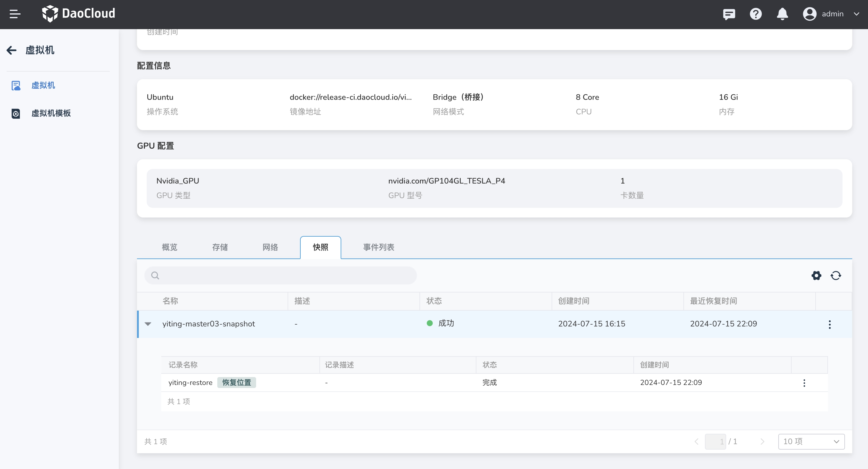The width and height of the screenshot is (868, 469).
Task: Open actions menu for yiting-restore record
Action: [x=804, y=383]
